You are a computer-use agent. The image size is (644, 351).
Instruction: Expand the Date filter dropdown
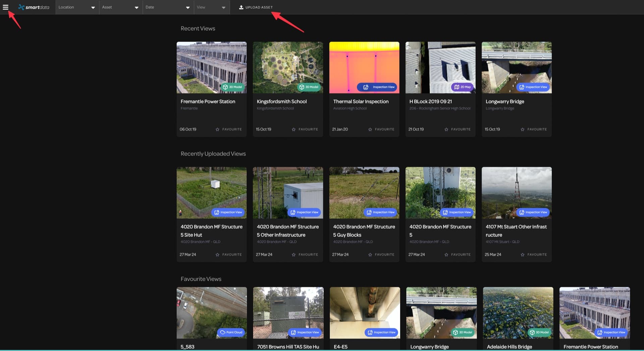(x=168, y=7)
